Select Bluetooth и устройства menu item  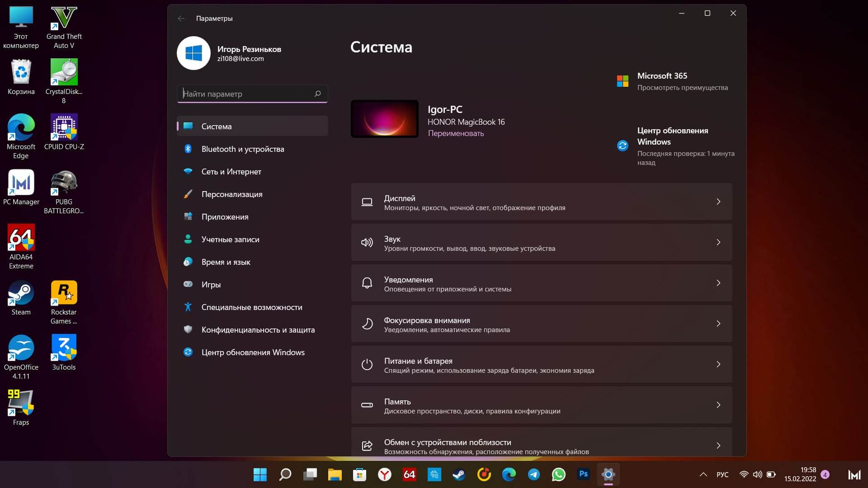243,148
